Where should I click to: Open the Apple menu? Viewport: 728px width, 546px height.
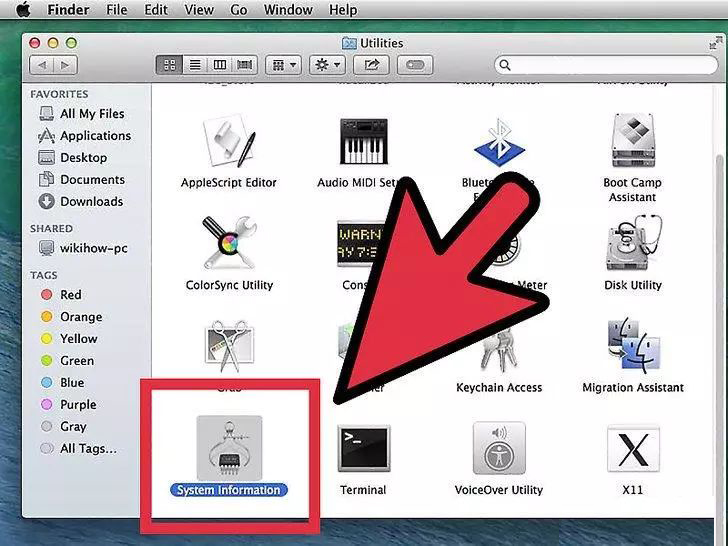tap(23, 9)
